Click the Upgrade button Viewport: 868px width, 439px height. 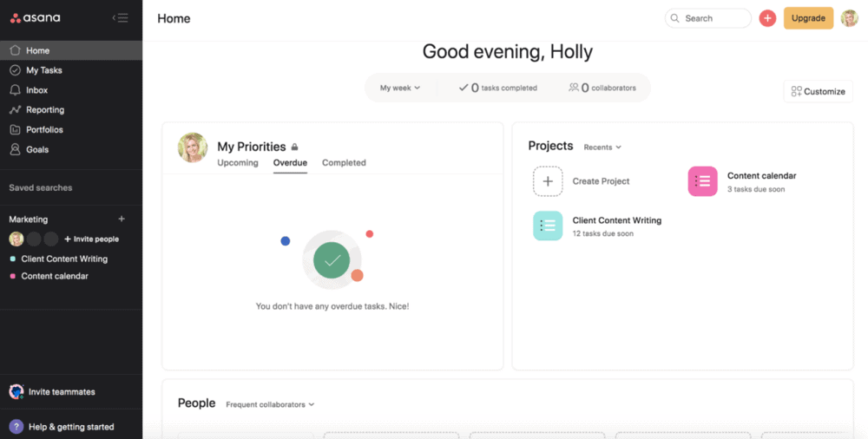coord(808,18)
